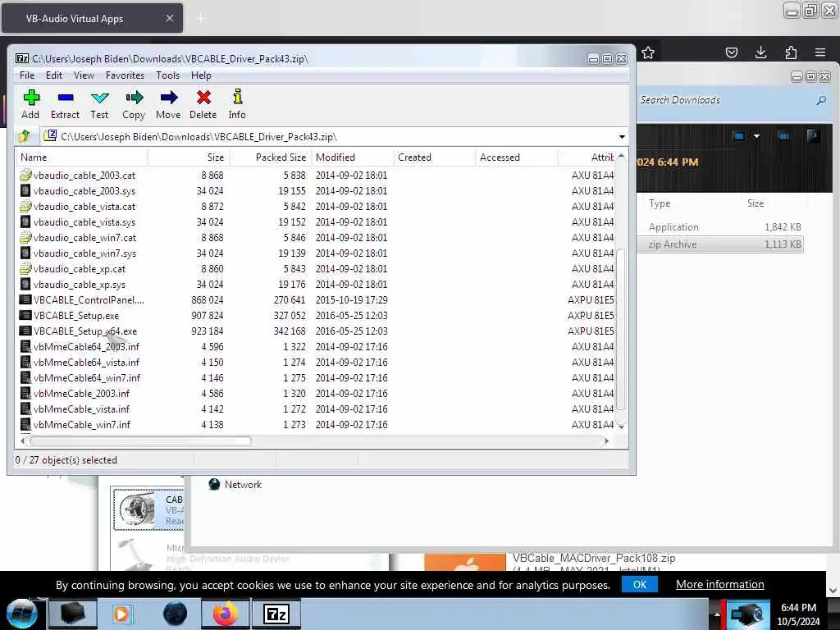Sort files by Accessed column

pos(517,157)
